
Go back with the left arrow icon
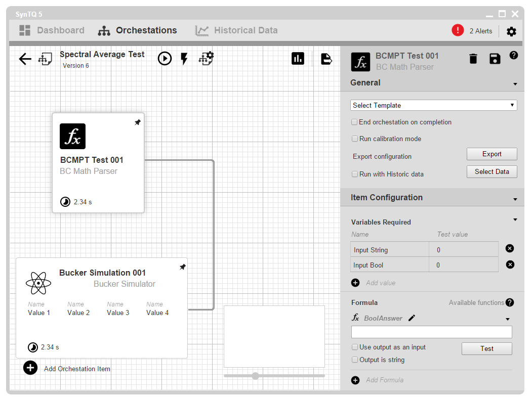[x=25, y=59]
